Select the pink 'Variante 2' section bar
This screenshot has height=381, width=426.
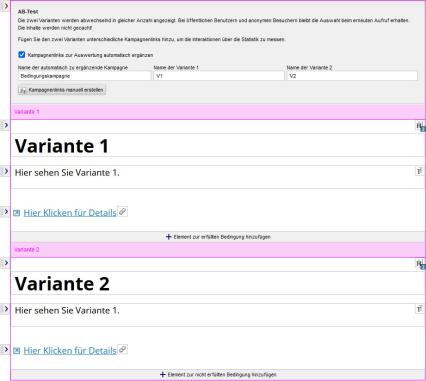click(218, 249)
